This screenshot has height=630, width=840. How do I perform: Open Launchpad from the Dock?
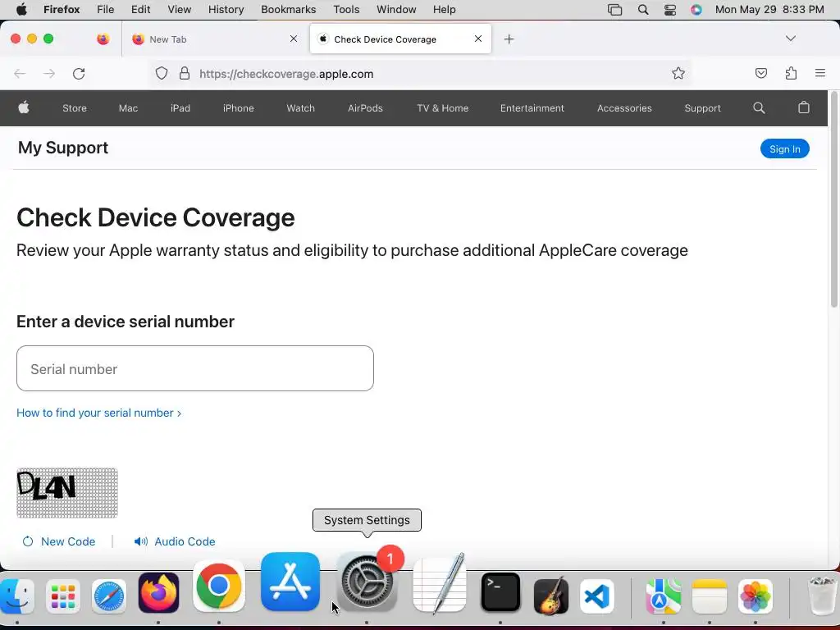pos(63,596)
